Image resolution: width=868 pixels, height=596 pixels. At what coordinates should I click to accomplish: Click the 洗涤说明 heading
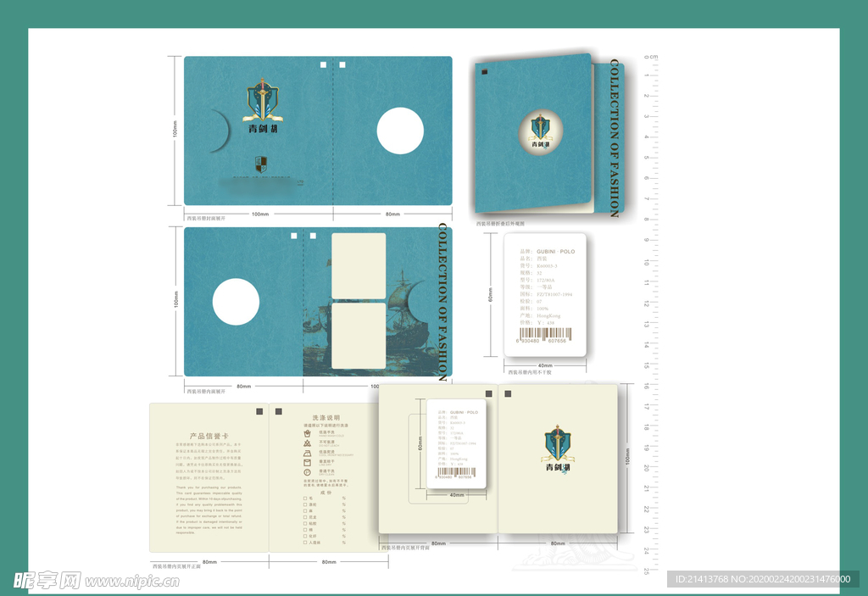coord(326,418)
